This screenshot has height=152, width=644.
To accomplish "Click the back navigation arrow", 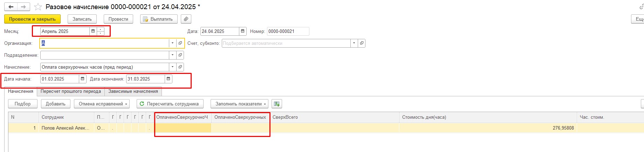I will 11,7.
